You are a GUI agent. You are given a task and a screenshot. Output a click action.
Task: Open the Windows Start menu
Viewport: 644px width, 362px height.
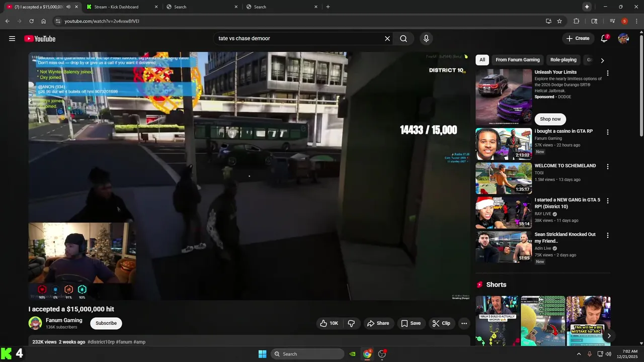click(x=262, y=354)
